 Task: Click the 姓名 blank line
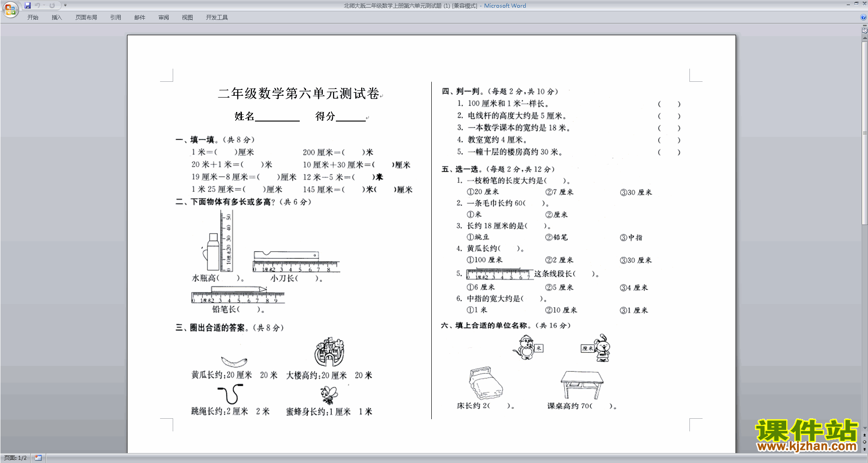point(277,117)
